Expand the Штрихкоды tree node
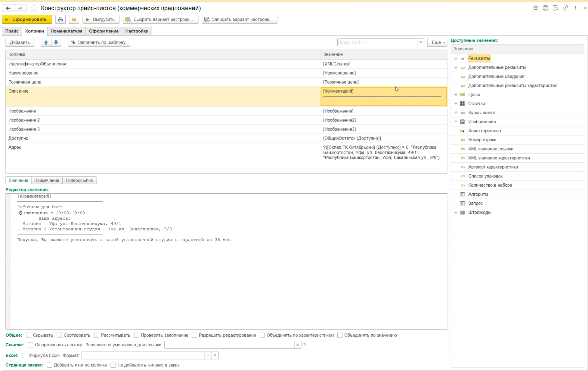Viewport: 588px width, 371px height. coord(456,212)
